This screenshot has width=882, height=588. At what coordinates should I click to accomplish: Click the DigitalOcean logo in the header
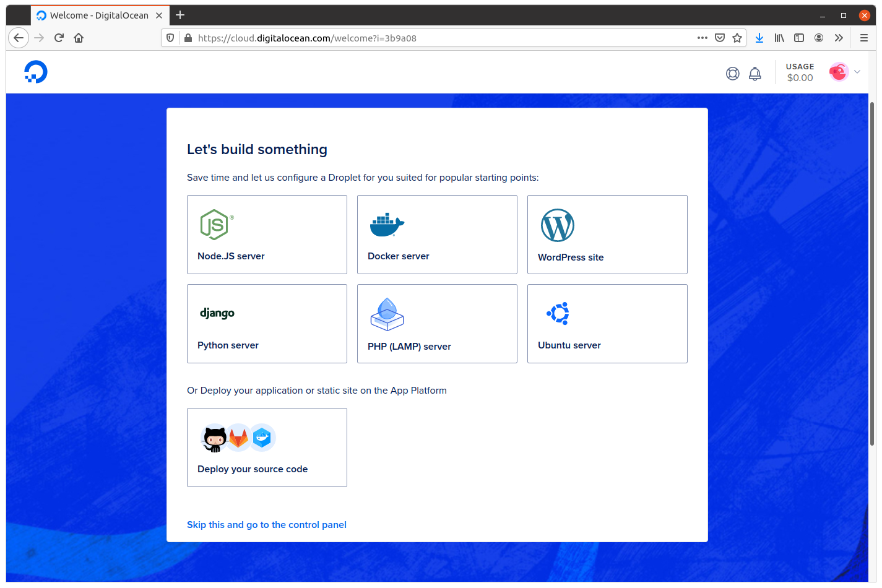(36, 72)
